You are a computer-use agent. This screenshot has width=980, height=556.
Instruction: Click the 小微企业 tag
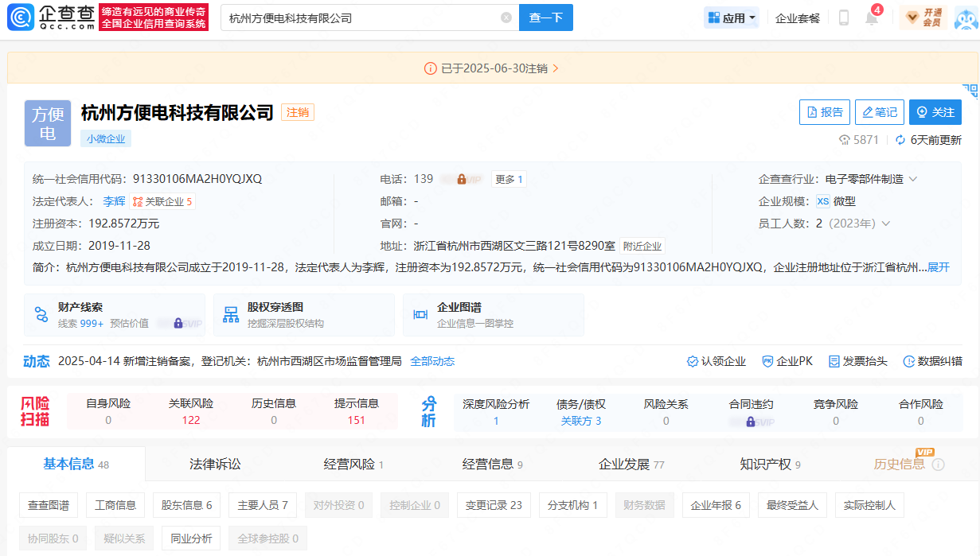pos(106,138)
